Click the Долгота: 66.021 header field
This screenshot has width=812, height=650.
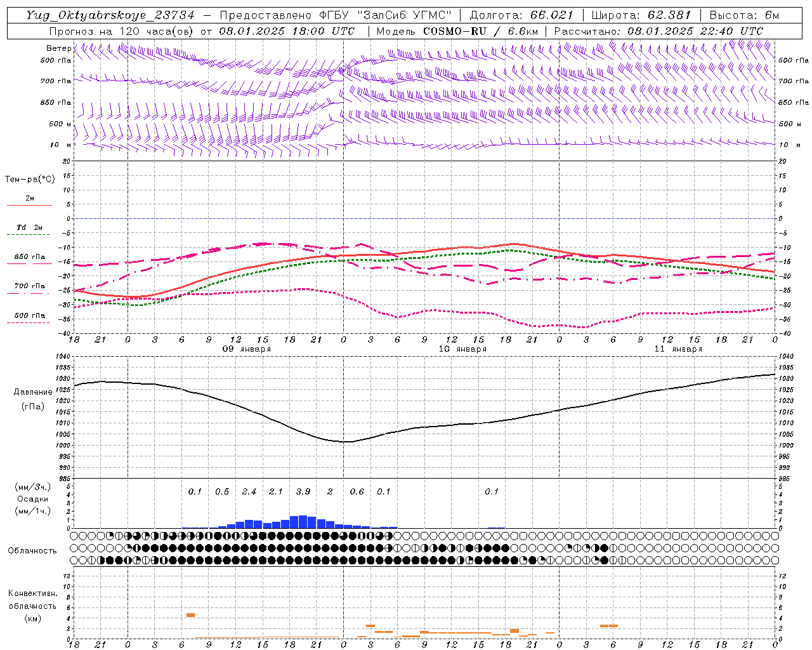522,15
